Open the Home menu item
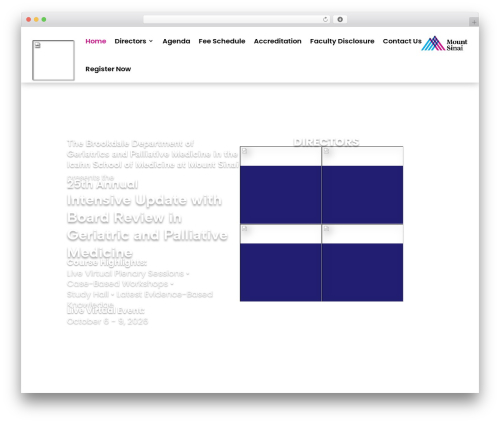 [96, 41]
